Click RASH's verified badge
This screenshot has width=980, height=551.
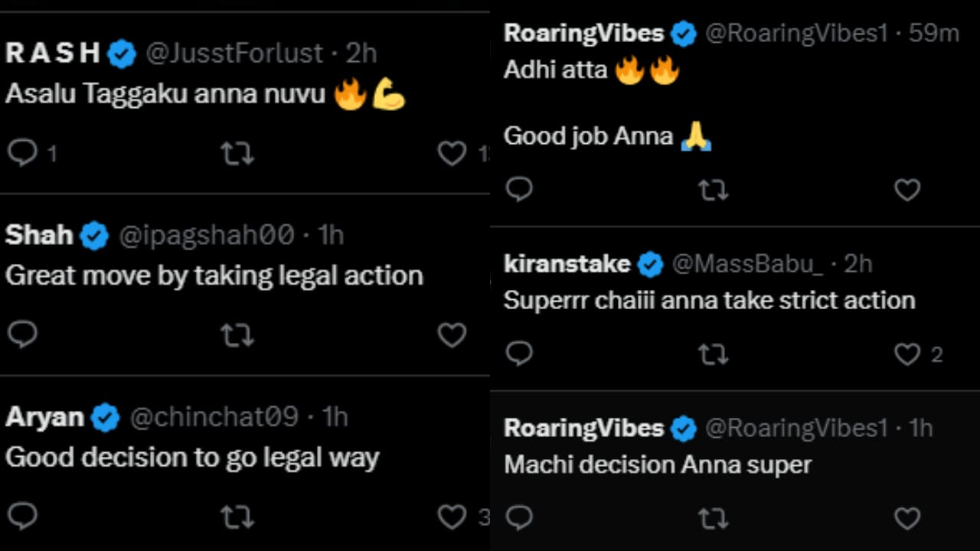(x=119, y=54)
